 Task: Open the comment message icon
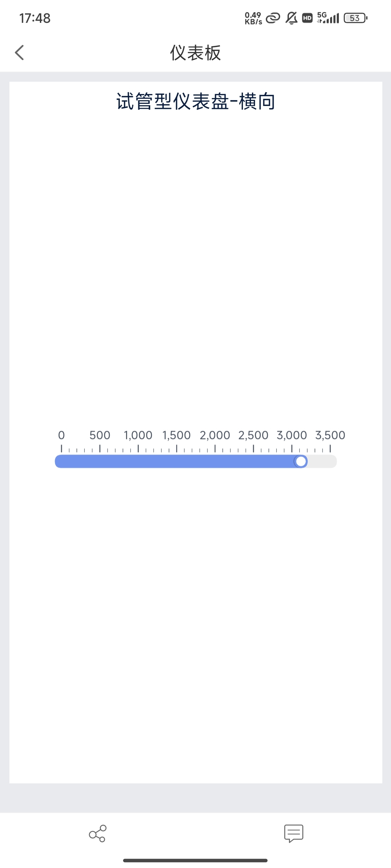coord(294,833)
